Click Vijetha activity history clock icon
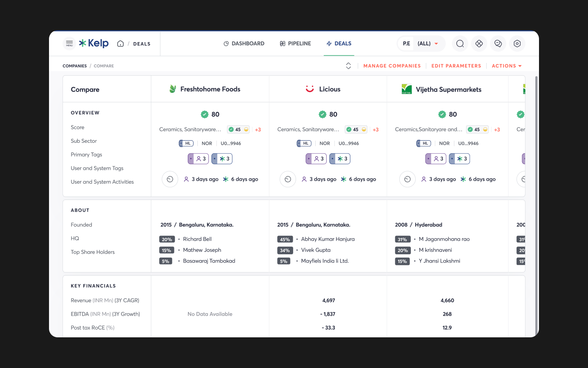 coord(408,179)
